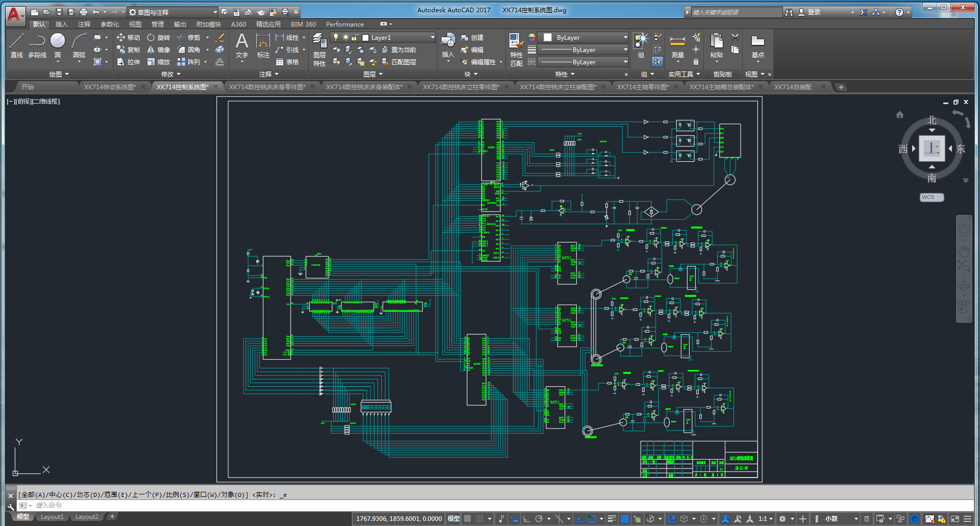Toggle the Layer1 light bulb visibility
Screen dimensions: 980x526
[336, 37]
